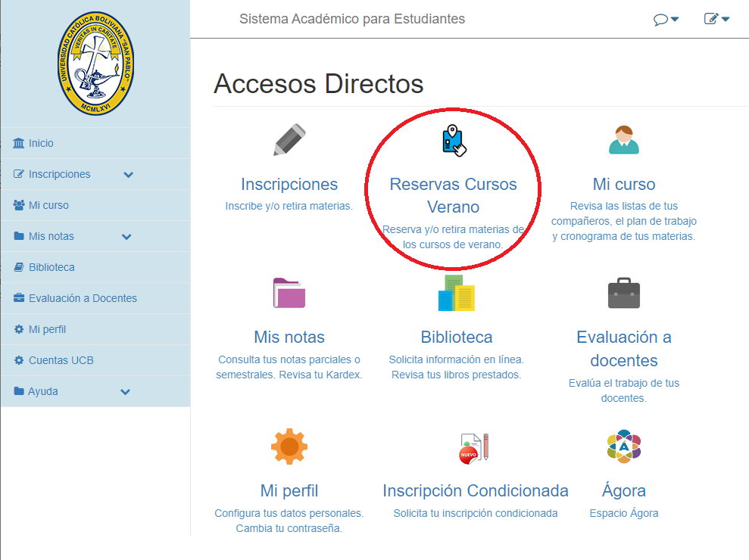
Task: Click the orange gear Mi perfil icon
Action: (x=289, y=446)
